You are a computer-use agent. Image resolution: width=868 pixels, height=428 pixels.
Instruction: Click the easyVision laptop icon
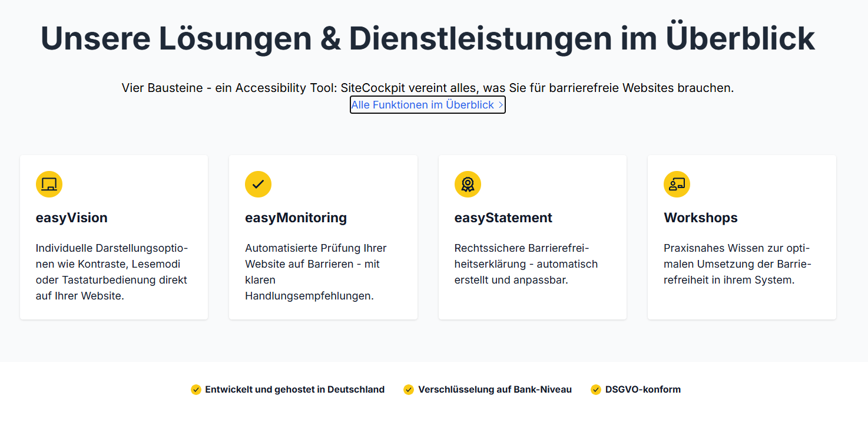click(x=49, y=185)
